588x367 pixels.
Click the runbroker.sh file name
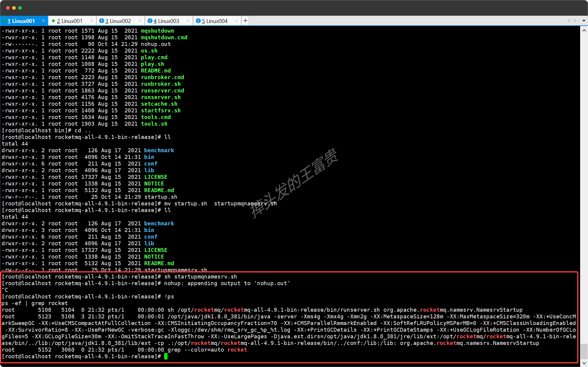coord(161,84)
